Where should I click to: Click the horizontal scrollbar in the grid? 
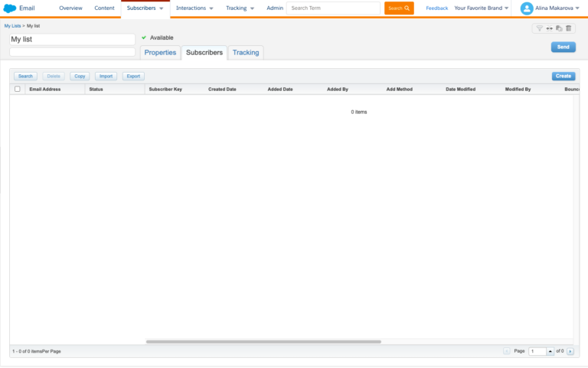click(x=263, y=342)
